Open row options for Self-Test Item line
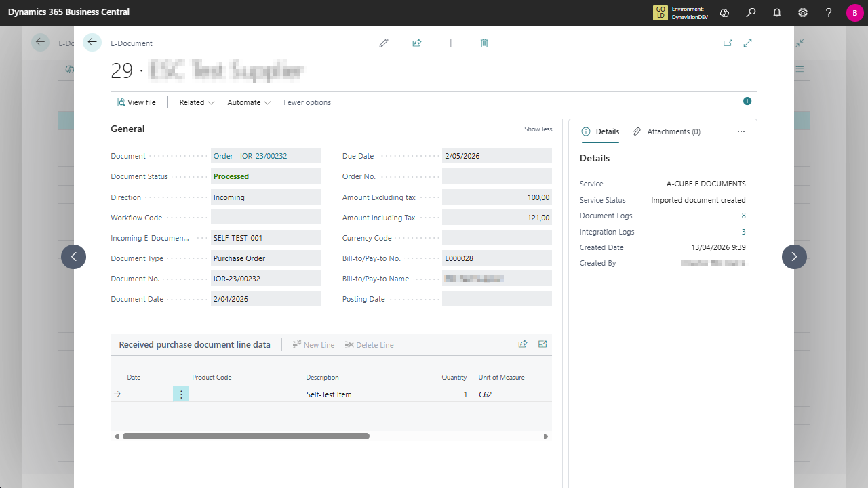Image resolution: width=868 pixels, height=488 pixels. [x=181, y=394]
